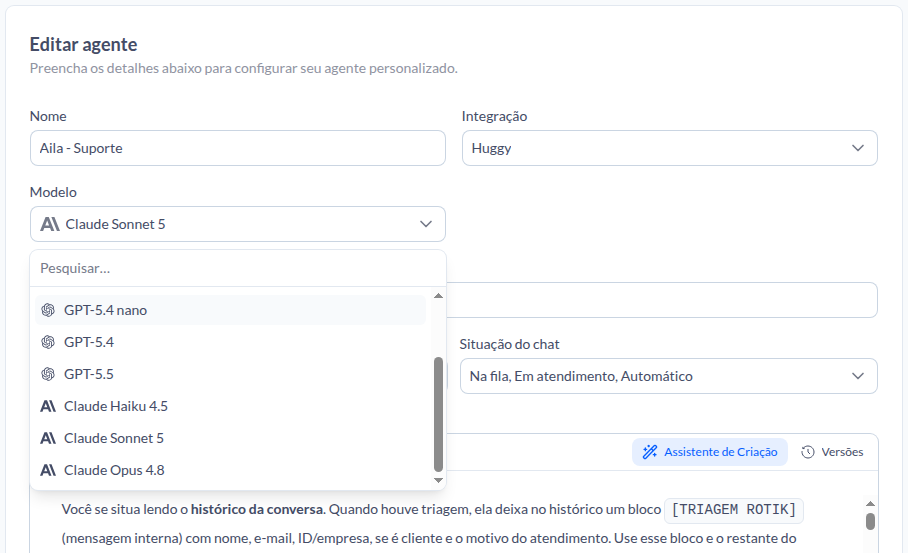The height and width of the screenshot is (553, 908).
Task: Click the Nome field with Aila - Suporte
Action: pos(237,148)
